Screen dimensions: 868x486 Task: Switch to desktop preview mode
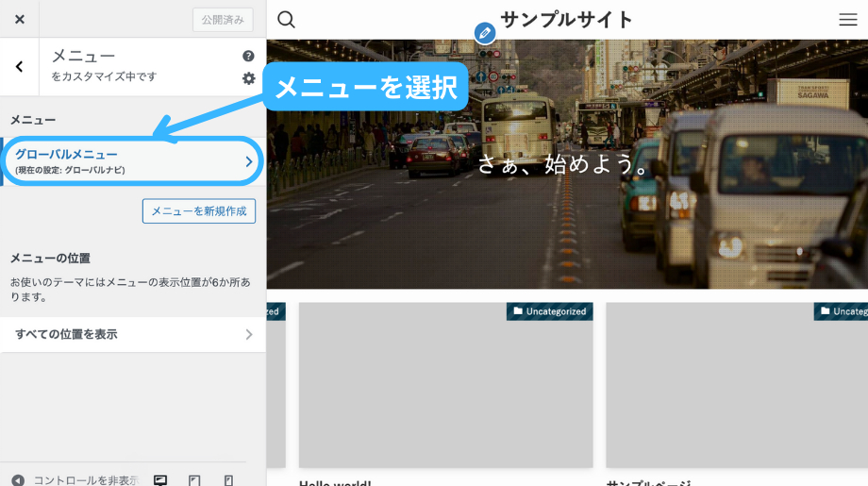160,479
